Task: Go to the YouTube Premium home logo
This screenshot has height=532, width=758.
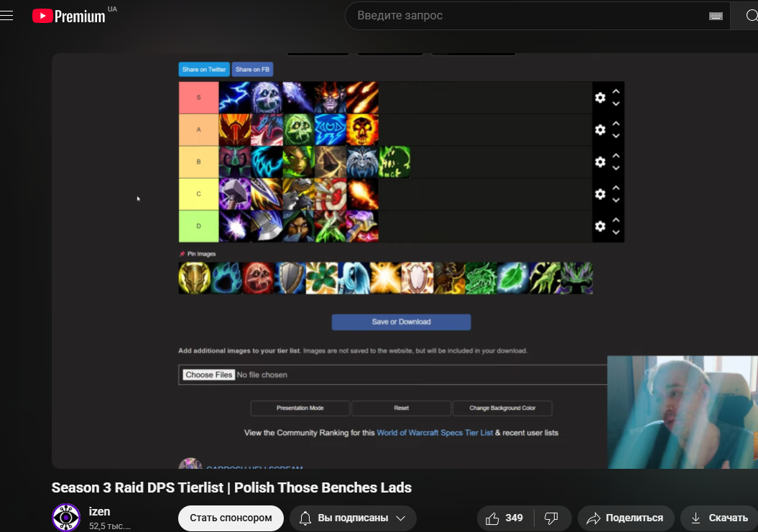Action: click(69, 16)
